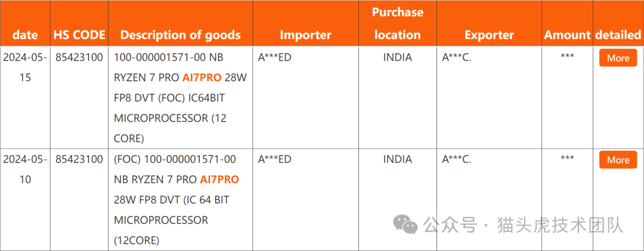Click INDIA purchase location in first row
The height and width of the screenshot is (251, 644).
[x=398, y=57]
